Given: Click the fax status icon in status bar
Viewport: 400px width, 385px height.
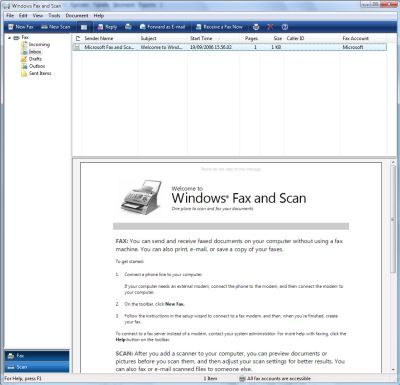Looking at the screenshot, I should pyautogui.click(x=242, y=379).
